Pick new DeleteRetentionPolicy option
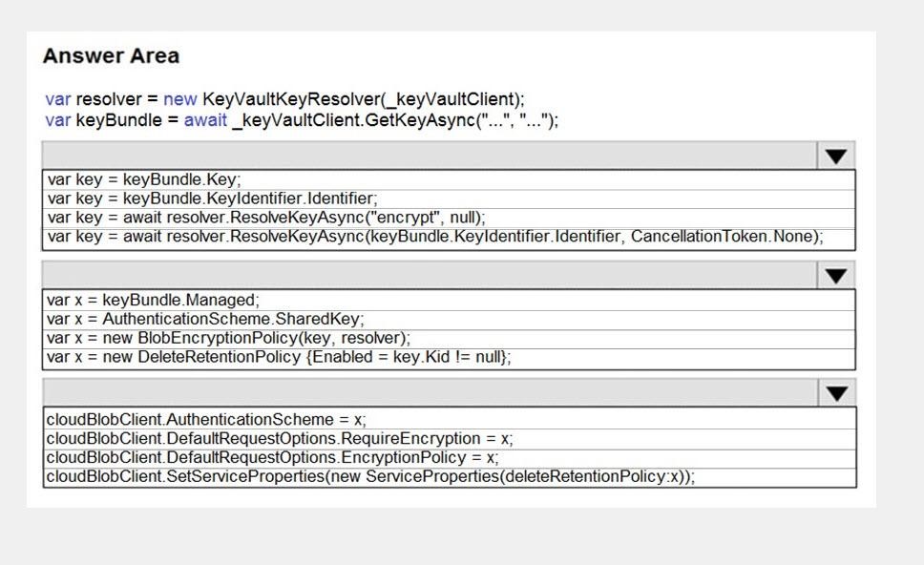924x565 pixels. (449, 358)
